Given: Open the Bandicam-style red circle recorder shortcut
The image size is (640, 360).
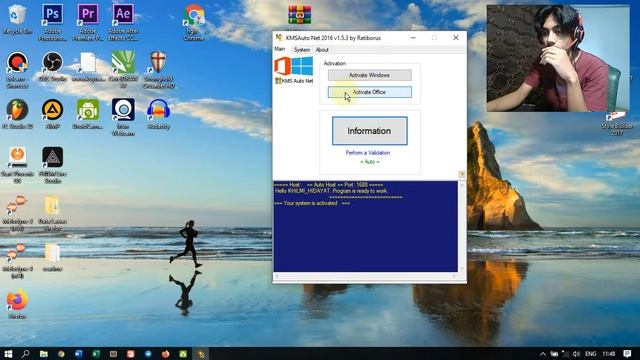Looking at the screenshot, I should coord(17,69).
